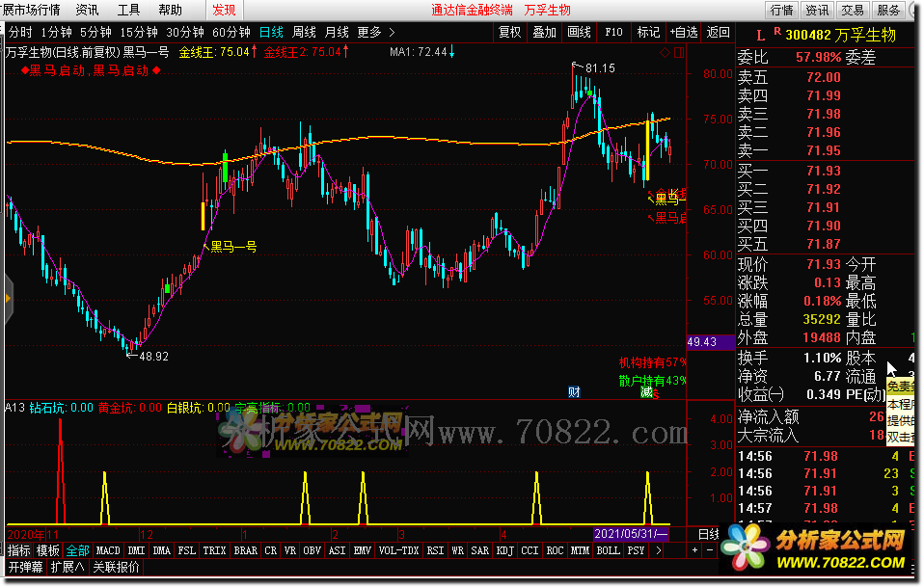This screenshot has width=924, height=587.
Task: Open the 资讯 menu in the top menu bar
Action: (87, 10)
